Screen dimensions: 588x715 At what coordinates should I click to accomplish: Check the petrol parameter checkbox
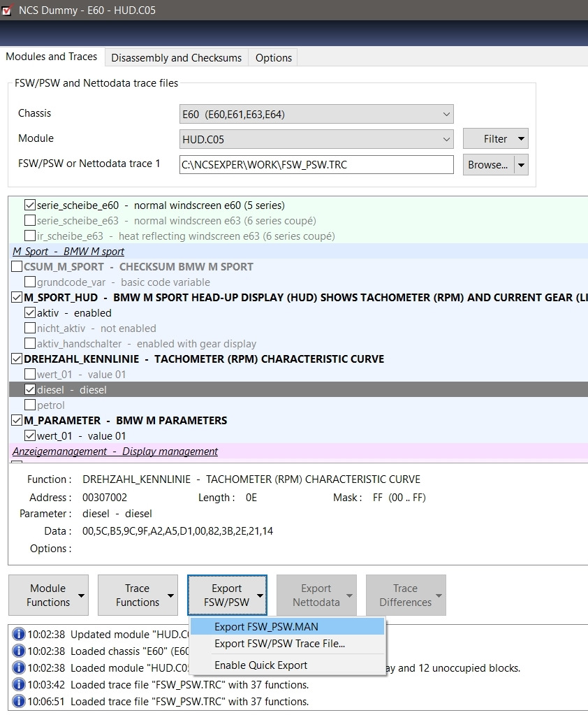[x=30, y=405]
